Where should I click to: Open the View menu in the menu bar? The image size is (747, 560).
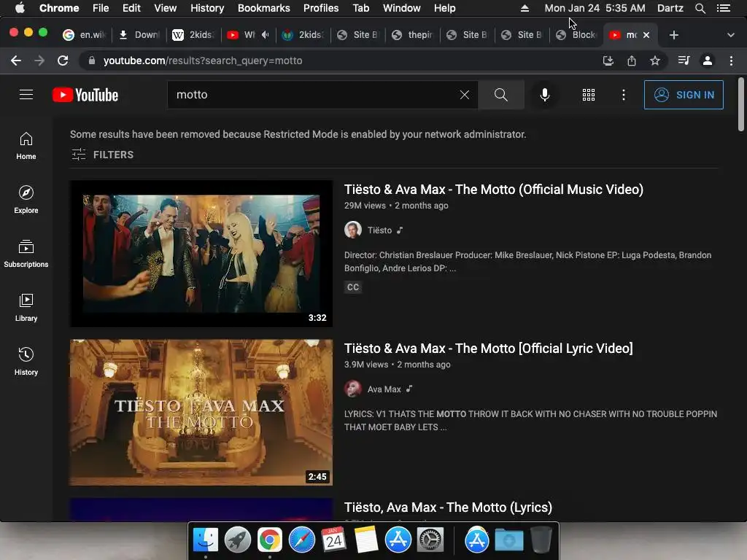[165, 8]
